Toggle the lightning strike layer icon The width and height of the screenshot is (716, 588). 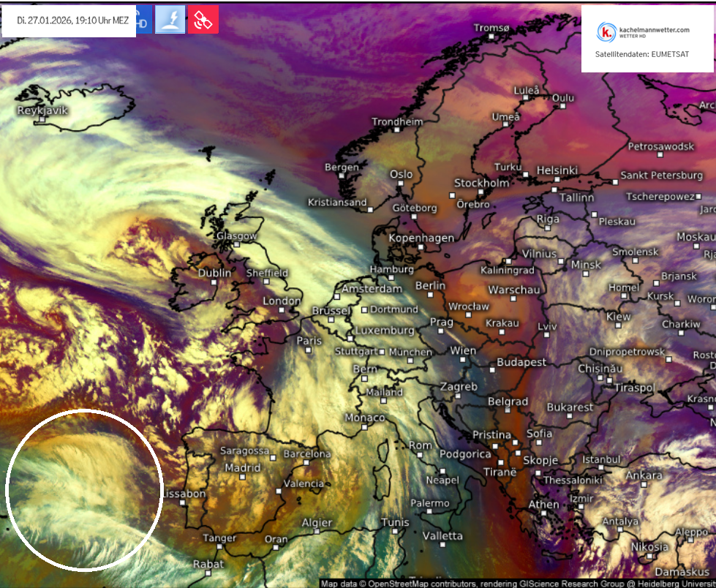point(170,20)
